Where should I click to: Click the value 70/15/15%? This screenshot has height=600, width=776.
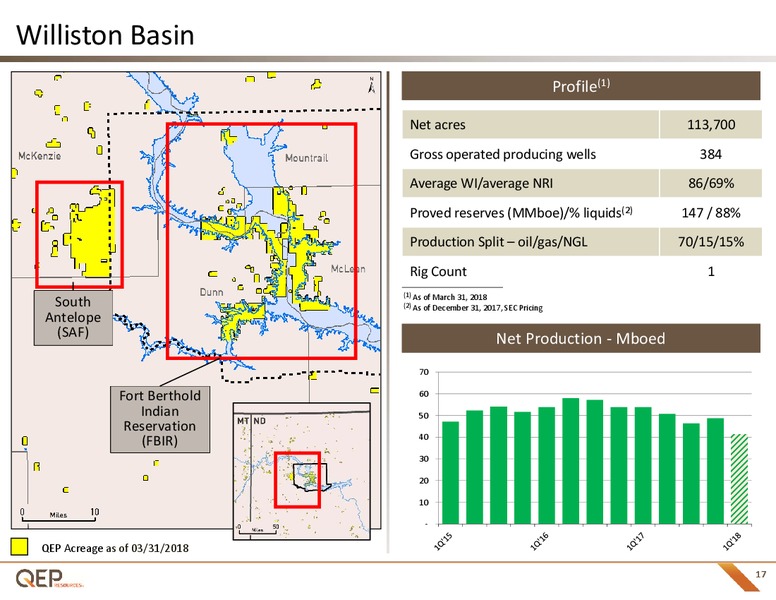[711, 242]
